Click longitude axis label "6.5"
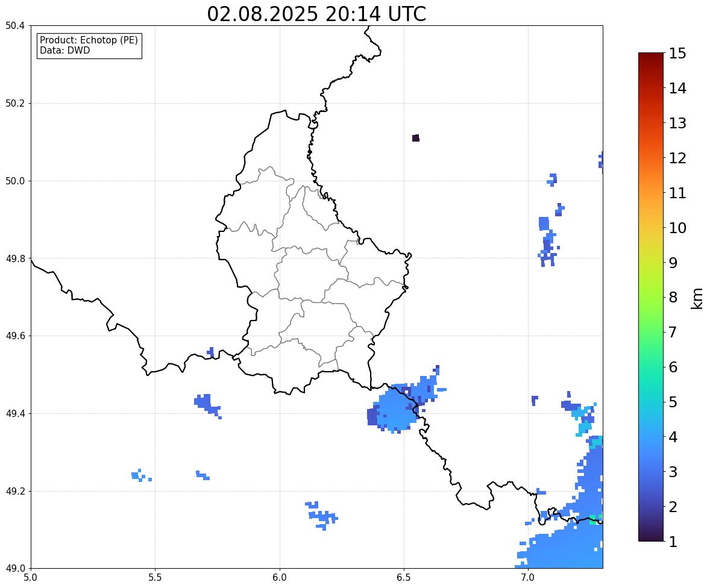 pos(404,578)
